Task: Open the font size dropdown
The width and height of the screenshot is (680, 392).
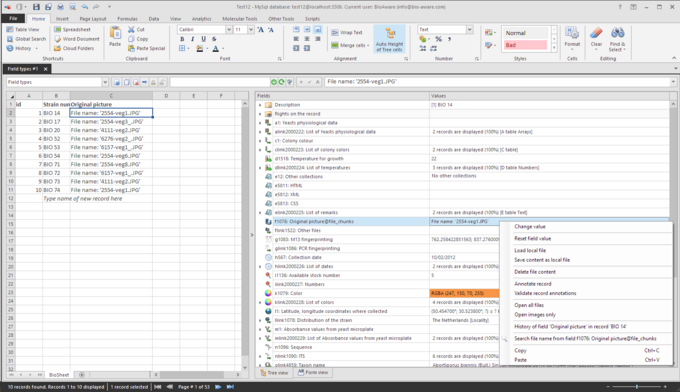Action: coord(251,29)
